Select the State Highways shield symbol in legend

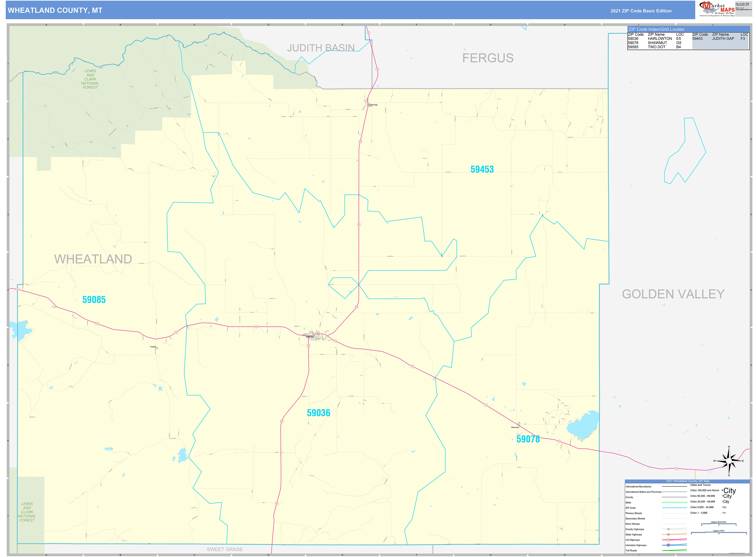point(669,535)
